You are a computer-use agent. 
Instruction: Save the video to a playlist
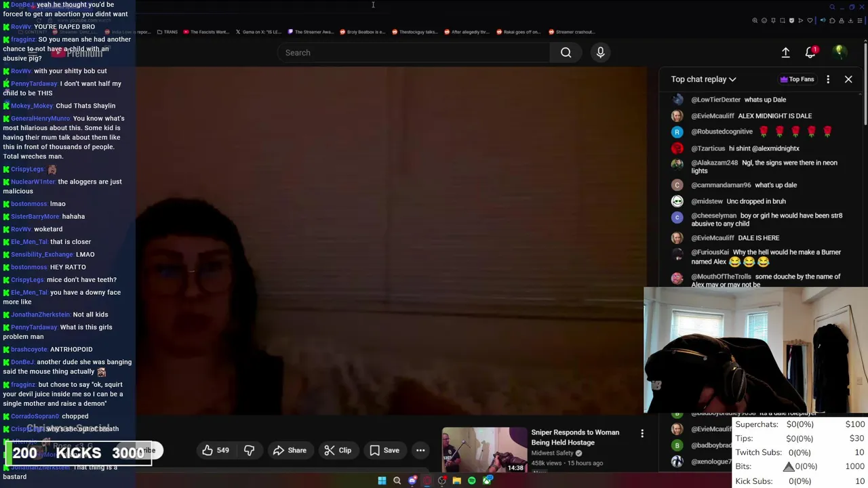pos(384,450)
